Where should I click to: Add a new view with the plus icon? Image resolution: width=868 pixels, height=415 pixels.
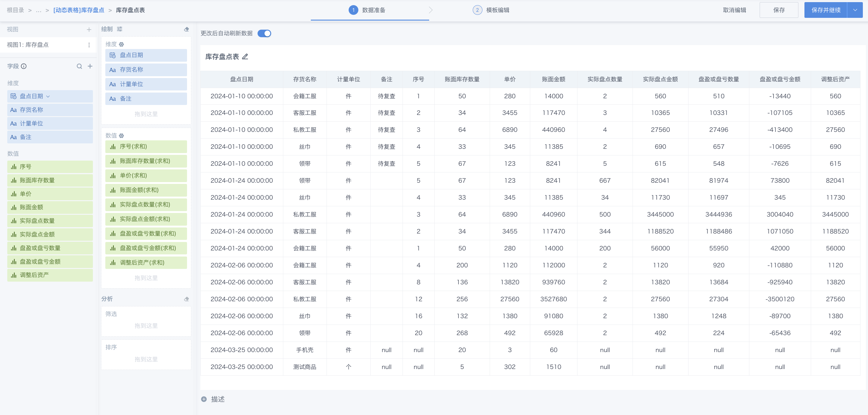tap(89, 30)
